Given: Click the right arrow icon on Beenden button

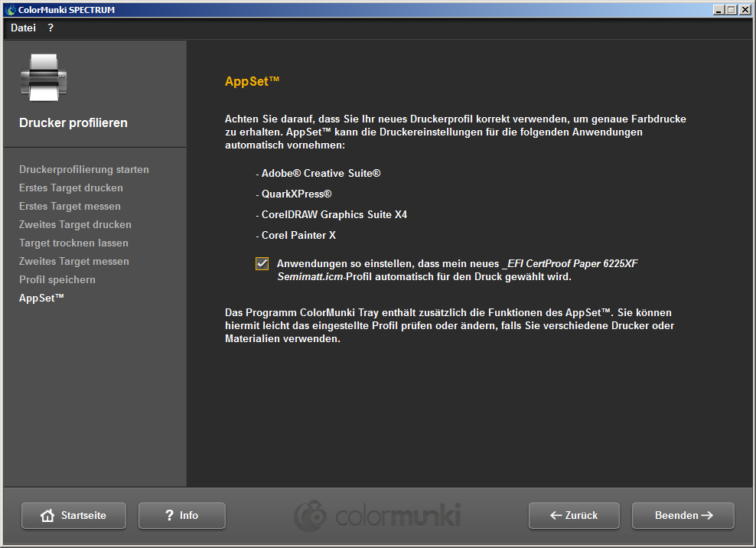Looking at the screenshot, I should (x=707, y=516).
